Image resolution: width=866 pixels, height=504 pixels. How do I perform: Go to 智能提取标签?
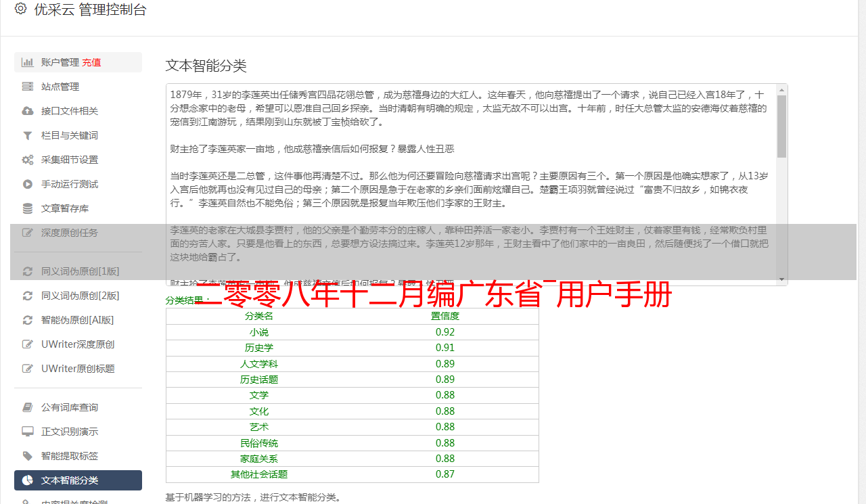tap(78, 456)
